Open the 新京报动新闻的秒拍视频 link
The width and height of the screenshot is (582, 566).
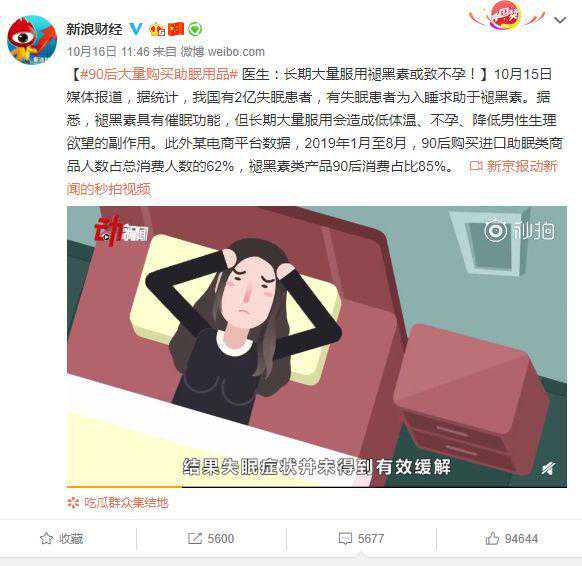point(312,177)
